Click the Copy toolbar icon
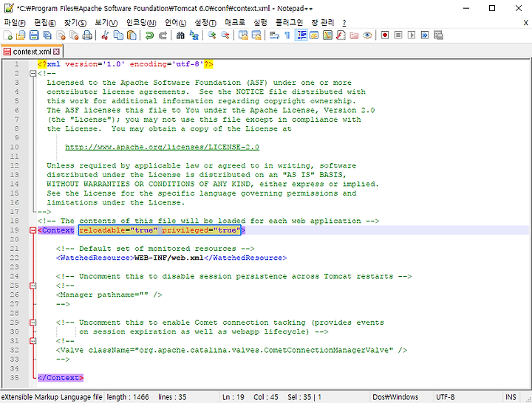 pos(118,35)
